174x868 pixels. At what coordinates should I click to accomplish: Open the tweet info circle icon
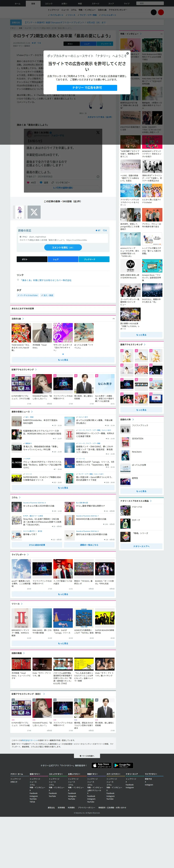point(98,176)
